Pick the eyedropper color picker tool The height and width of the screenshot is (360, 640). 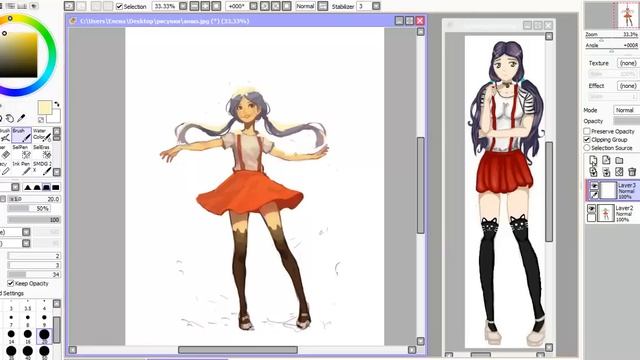tap(21, 119)
